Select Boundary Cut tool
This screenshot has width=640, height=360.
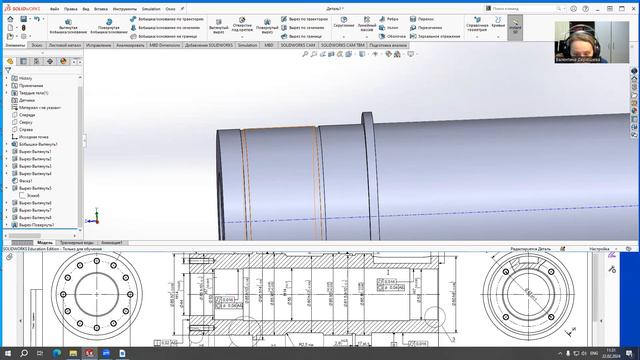click(x=302, y=36)
